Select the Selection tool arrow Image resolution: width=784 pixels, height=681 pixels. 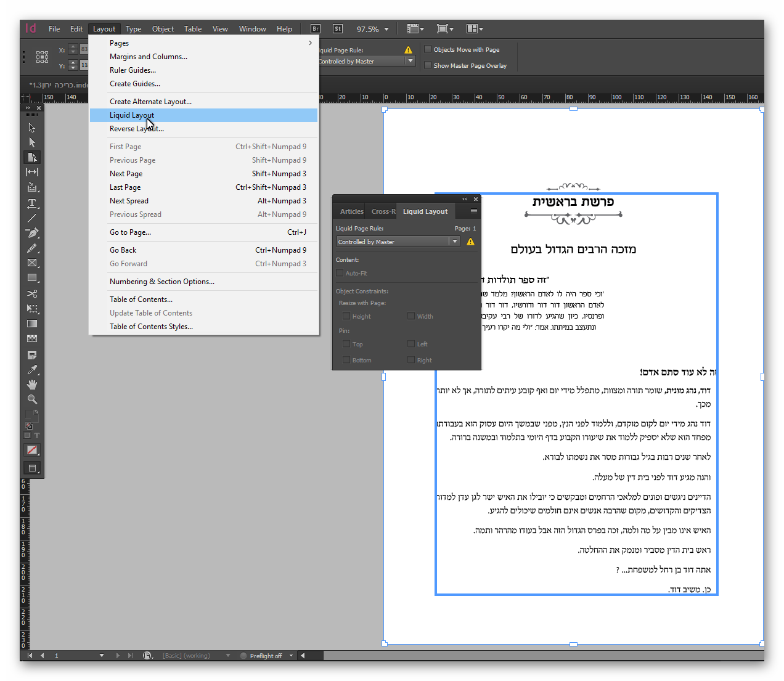coord(32,128)
